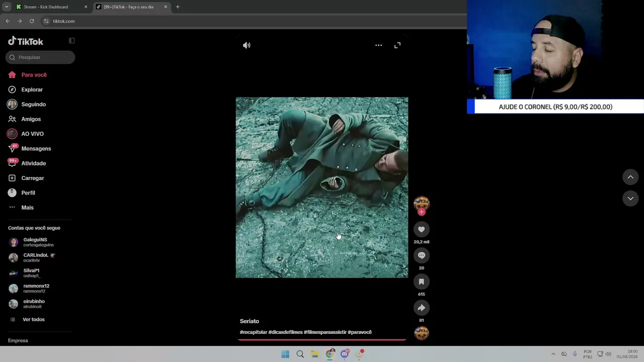644x362 pixels.
Task: Open the #filmesparaassistir hashtag
Action: pyautogui.click(x=325, y=332)
